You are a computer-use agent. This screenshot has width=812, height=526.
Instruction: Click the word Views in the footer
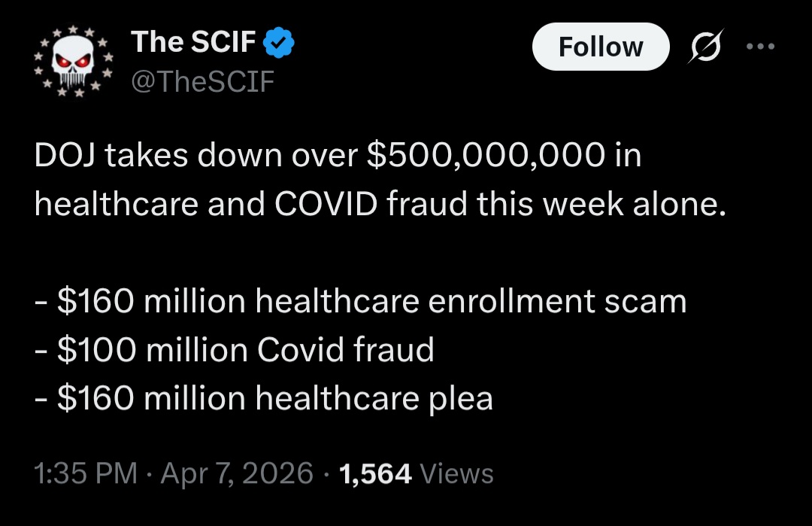[x=456, y=474]
